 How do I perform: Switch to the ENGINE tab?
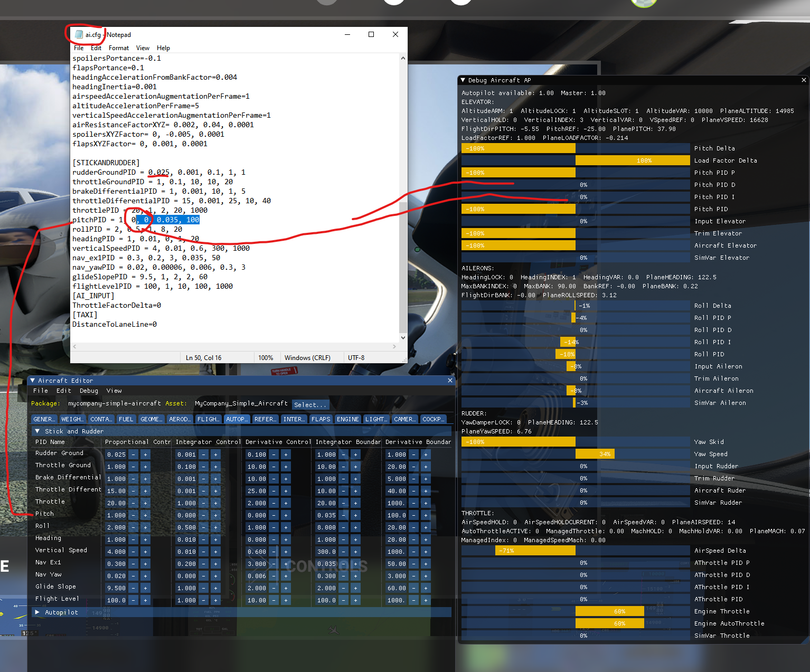tap(347, 419)
